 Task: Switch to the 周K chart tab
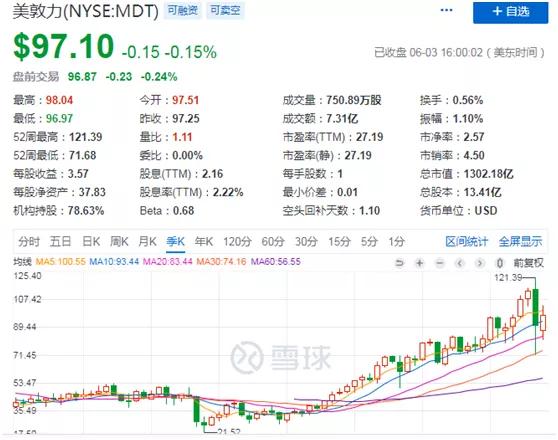click(119, 242)
